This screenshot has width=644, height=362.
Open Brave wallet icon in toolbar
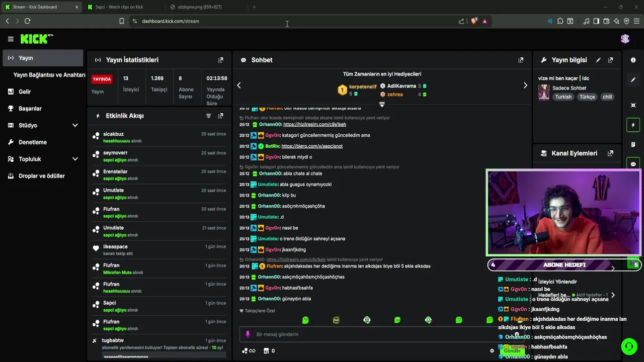point(606,21)
